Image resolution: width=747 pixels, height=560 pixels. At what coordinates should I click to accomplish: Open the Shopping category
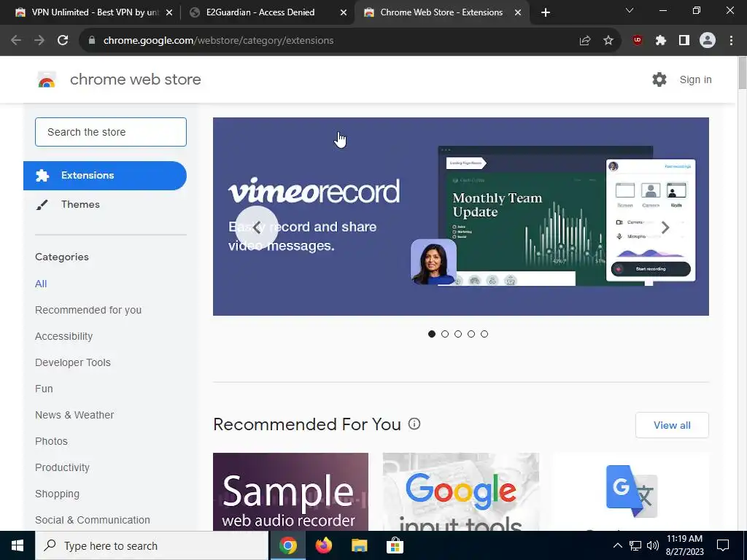tap(57, 494)
